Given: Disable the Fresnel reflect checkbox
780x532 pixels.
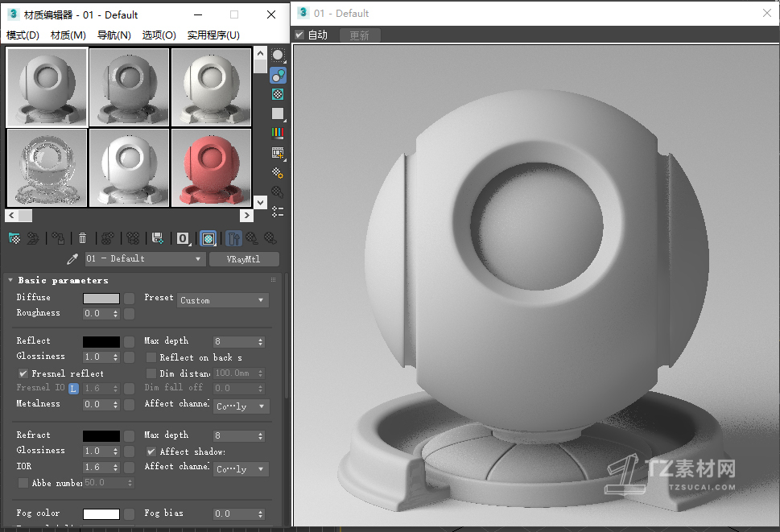Looking at the screenshot, I should coord(23,373).
